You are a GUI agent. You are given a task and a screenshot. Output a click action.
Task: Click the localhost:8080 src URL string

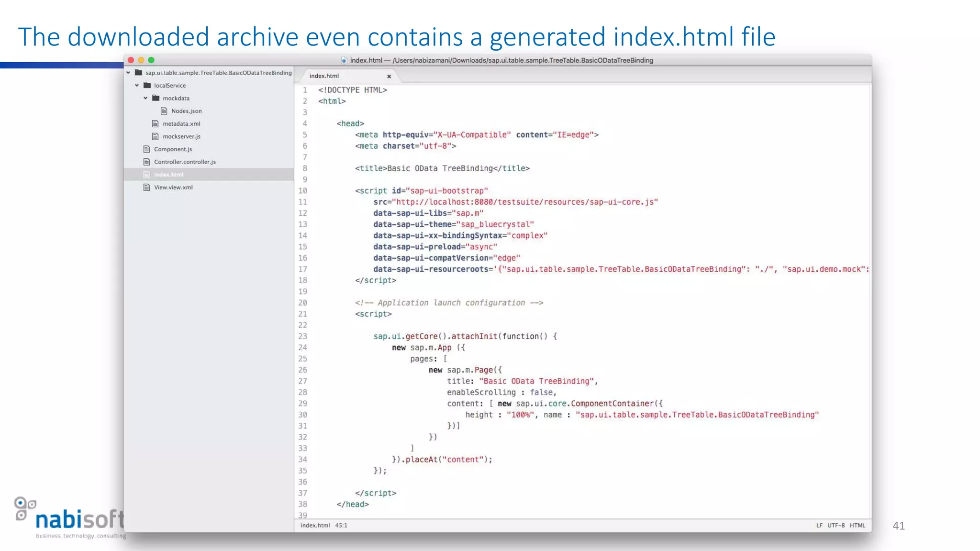coord(525,202)
